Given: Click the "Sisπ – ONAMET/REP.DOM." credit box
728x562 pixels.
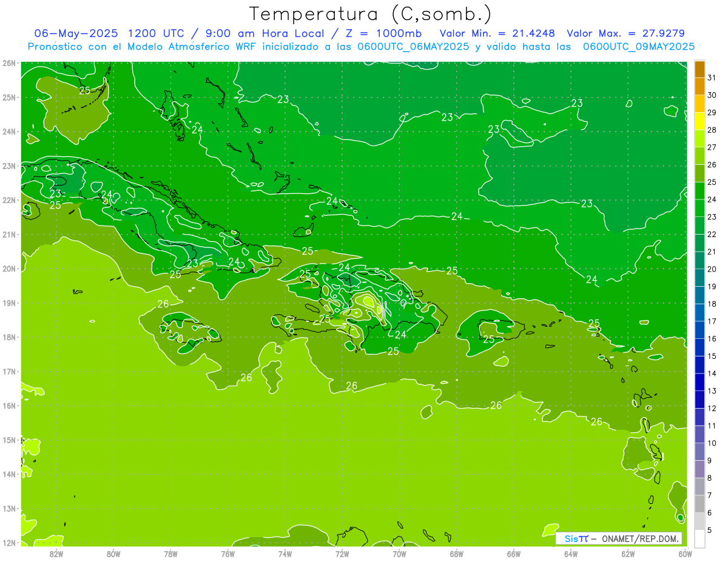Looking at the screenshot, I should point(619,538).
